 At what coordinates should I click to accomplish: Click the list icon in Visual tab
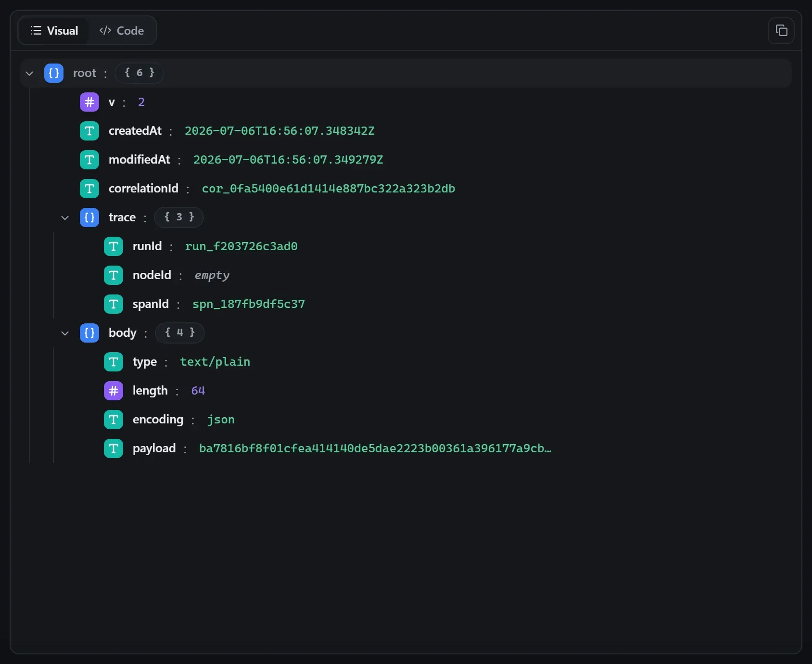click(36, 31)
